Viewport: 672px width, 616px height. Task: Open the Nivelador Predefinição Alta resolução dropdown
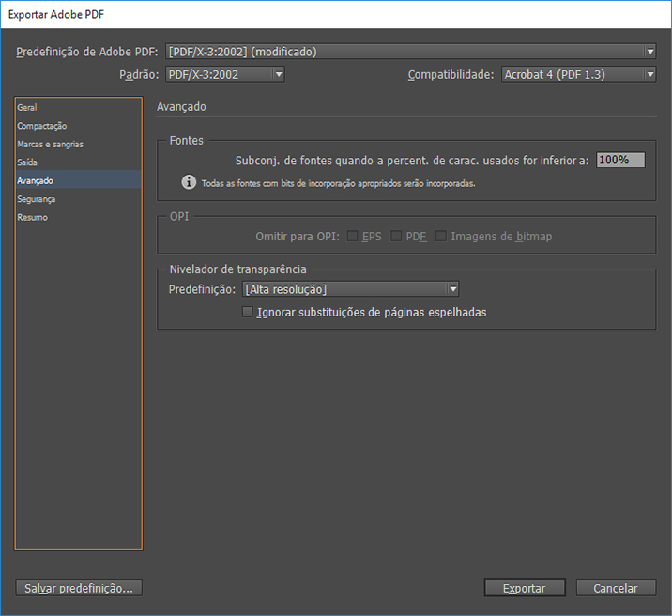pyautogui.click(x=350, y=289)
